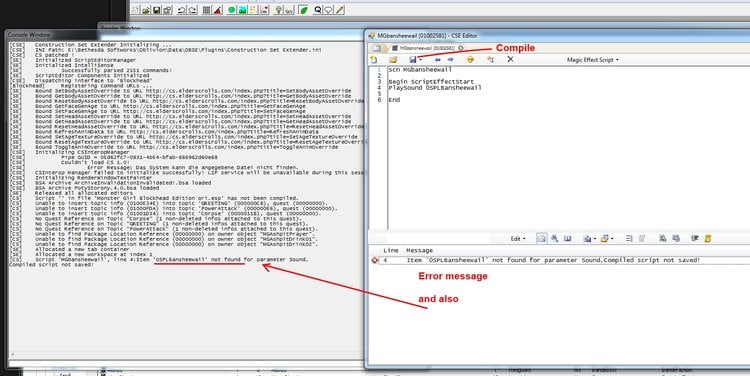750x376 pixels.
Task: Open the Magic Effect Script type dropdown
Action: 593,60
